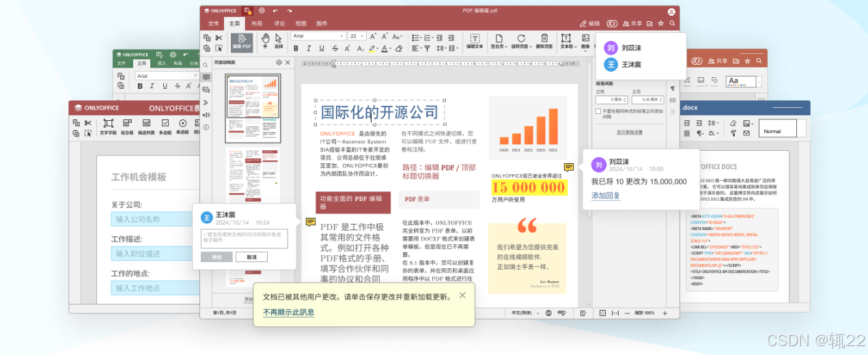Click the 添加 button in comment box
Image resolution: width=868 pixels, height=355 pixels.
(216, 257)
